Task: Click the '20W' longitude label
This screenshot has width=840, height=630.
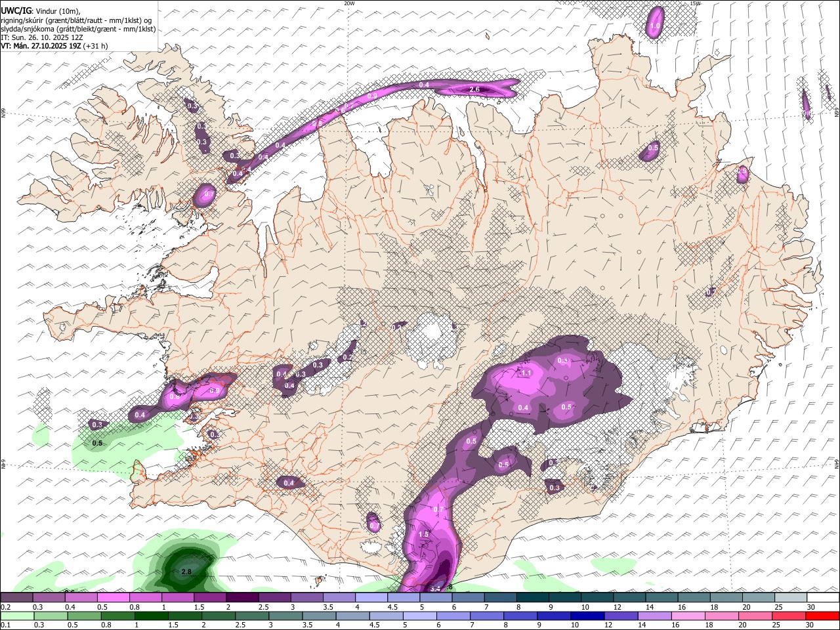Action: pyautogui.click(x=349, y=3)
